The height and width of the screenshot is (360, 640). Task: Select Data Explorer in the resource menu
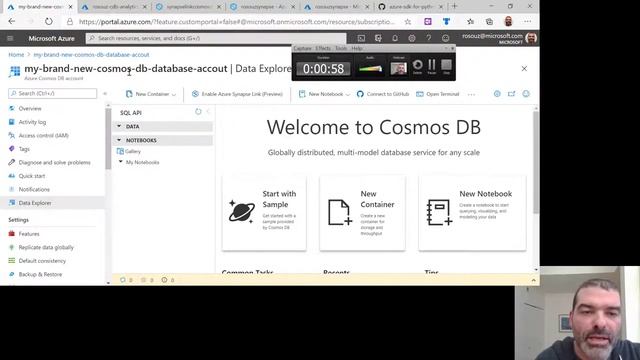(x=35, y=203)
